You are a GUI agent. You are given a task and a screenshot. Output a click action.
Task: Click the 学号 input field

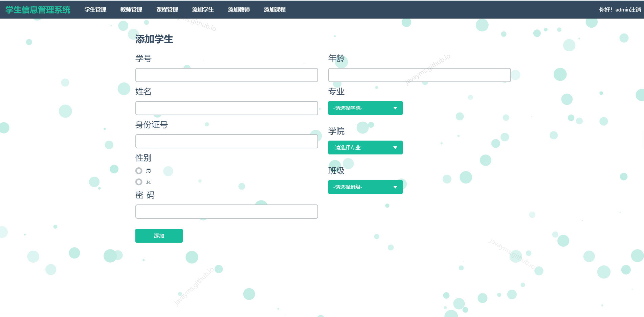click(x=226, y=75)
